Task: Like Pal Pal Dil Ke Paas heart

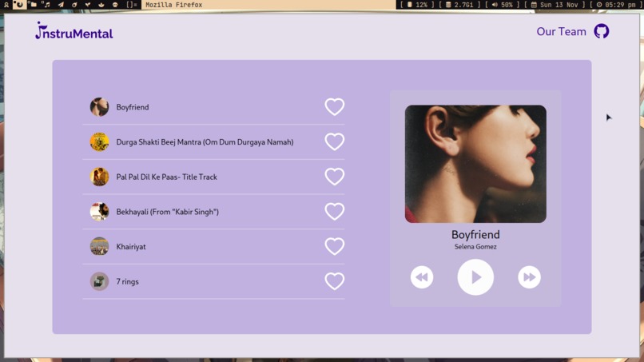Action: [334, 177]
